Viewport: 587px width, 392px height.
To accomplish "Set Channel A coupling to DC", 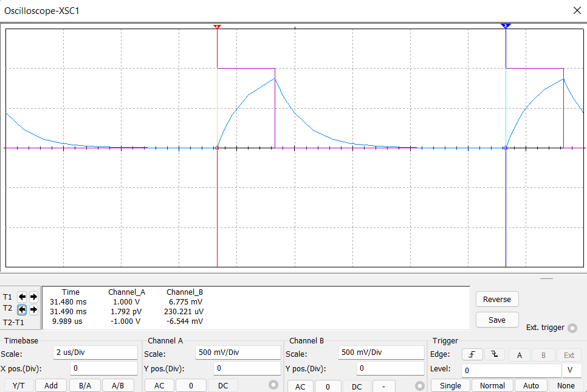I will pyautogui.click(x=223, y=385).
